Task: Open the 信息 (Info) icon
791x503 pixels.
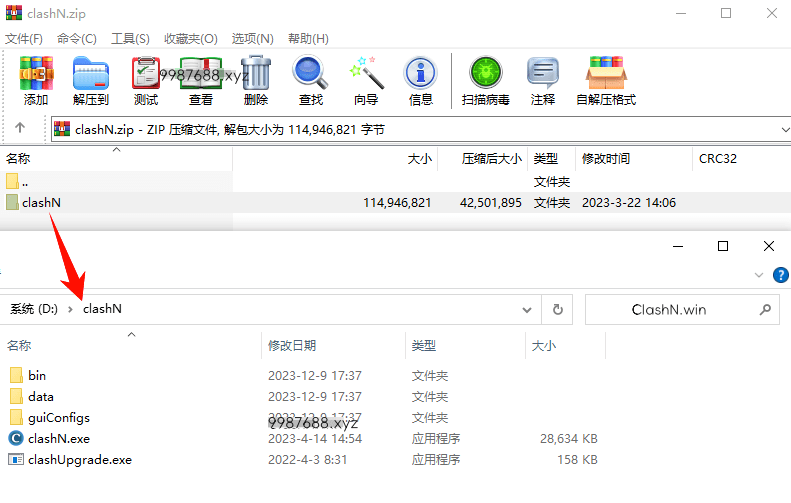Action: 421,74
